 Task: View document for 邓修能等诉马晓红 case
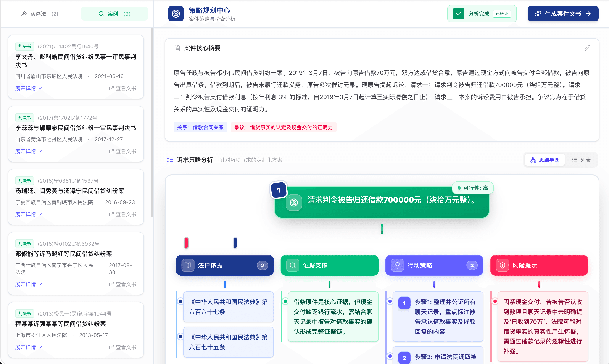click(x=122, y=284)
